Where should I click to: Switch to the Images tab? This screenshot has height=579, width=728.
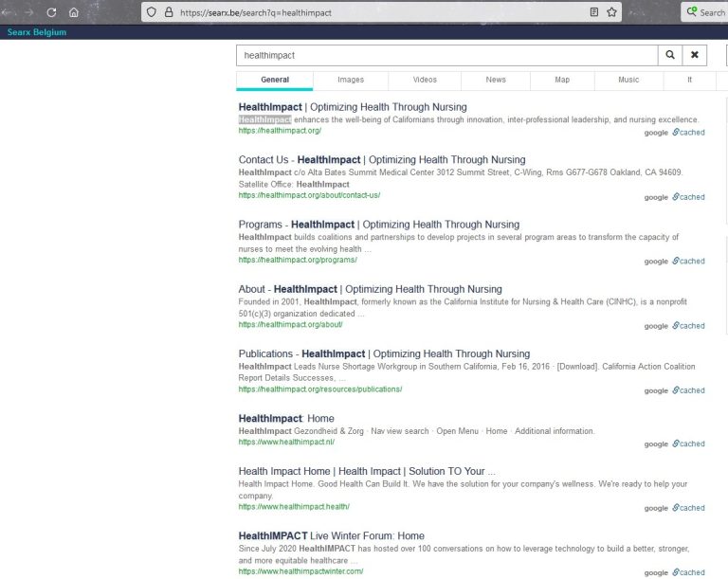350,80
